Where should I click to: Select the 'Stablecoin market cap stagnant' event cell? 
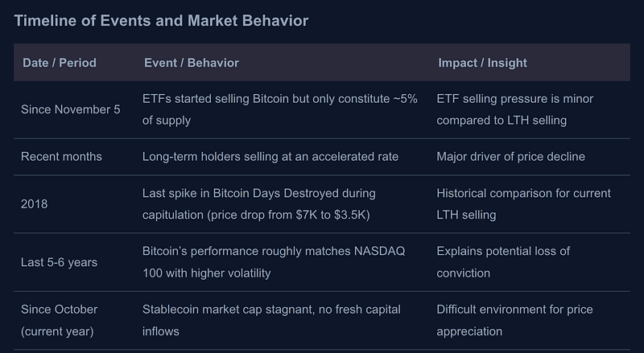click(271, 320)
